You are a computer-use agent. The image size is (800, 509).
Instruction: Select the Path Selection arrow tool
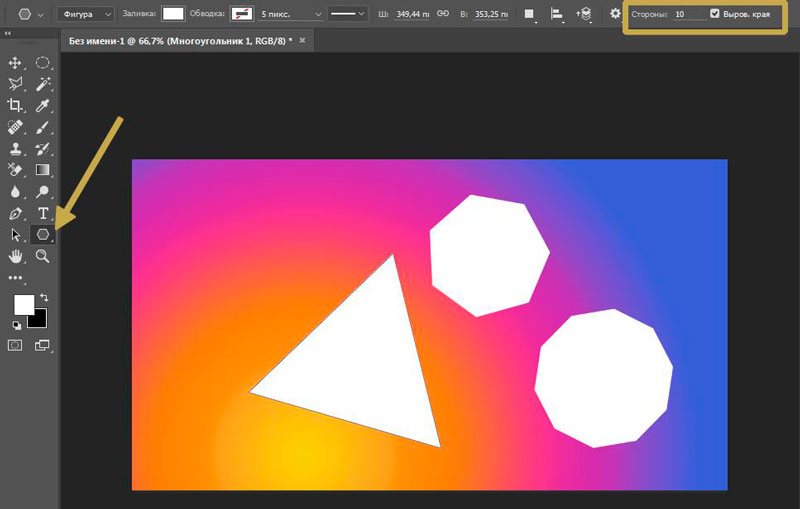(15, 235)
